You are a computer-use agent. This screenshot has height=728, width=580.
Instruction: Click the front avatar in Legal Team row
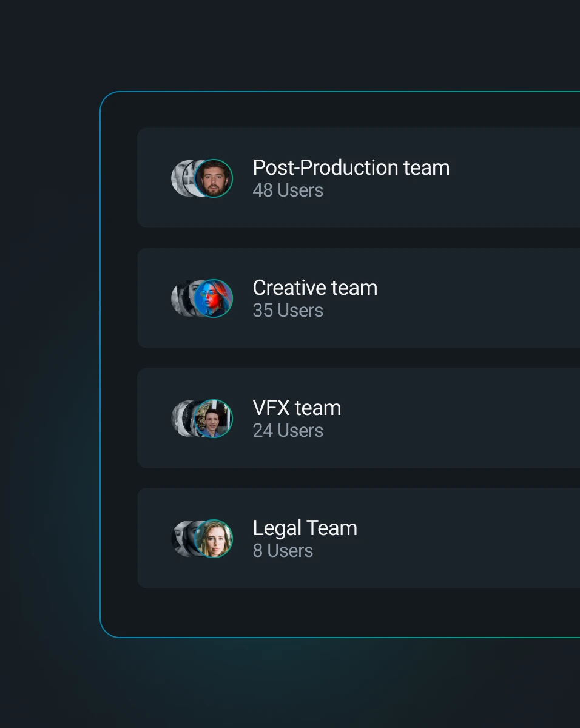pyautogui.click(x=214, y=539)
